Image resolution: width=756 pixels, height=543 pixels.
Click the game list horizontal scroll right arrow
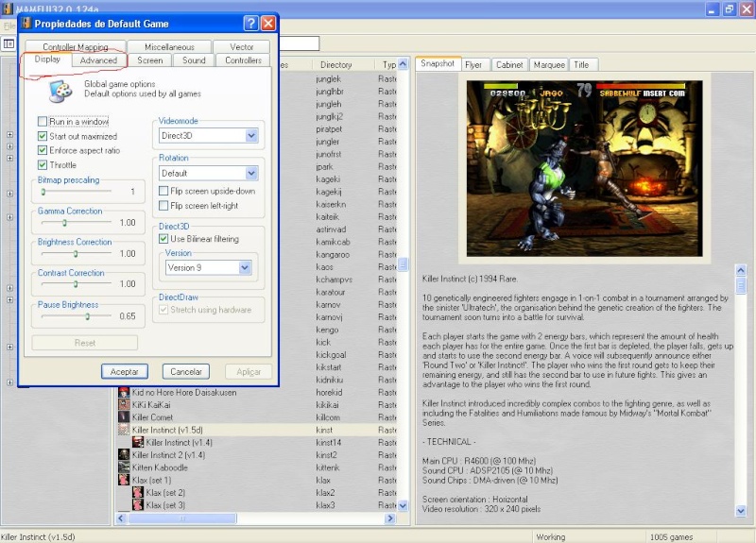[x=390, y=518]
